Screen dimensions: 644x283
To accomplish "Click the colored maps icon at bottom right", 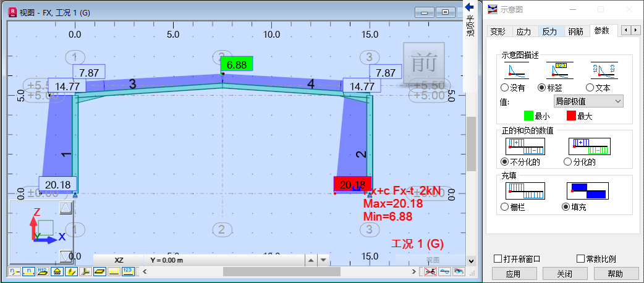I will pos(459,271).
